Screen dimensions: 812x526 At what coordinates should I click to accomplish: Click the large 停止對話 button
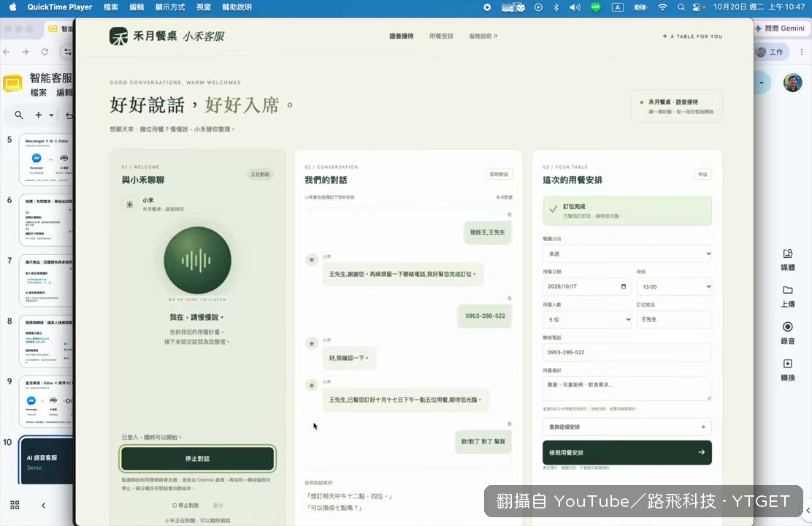click(x=197, y=459)
